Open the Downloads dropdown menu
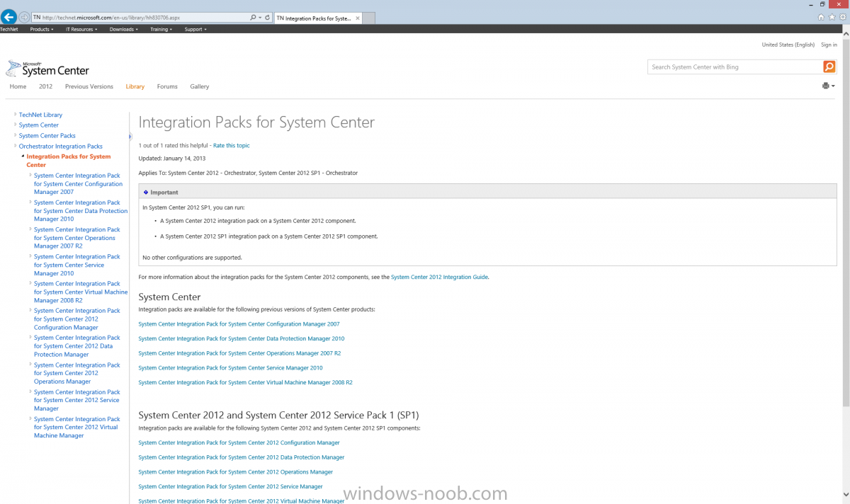The width and height of the screenshot is (850, 504). 125,29
